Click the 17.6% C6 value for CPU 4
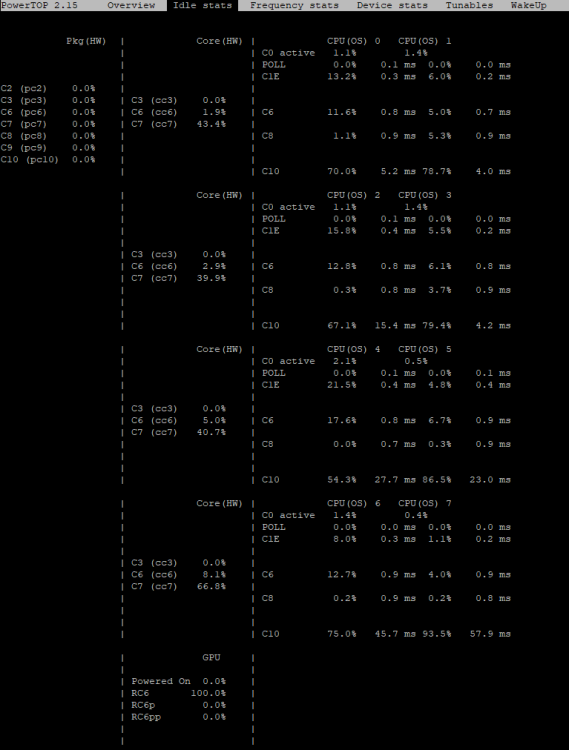This screenshot has height=750, width=569. tap(342, 420)
